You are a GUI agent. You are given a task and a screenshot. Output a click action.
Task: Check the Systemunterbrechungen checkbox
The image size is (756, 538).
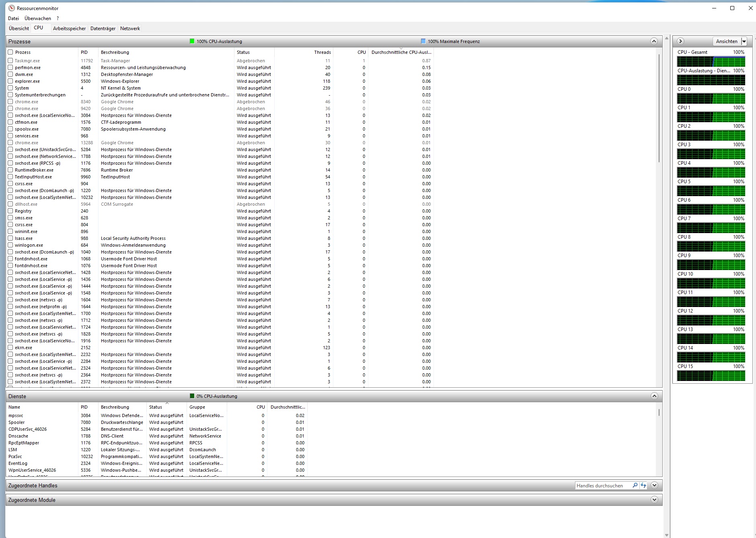(10, 95)
